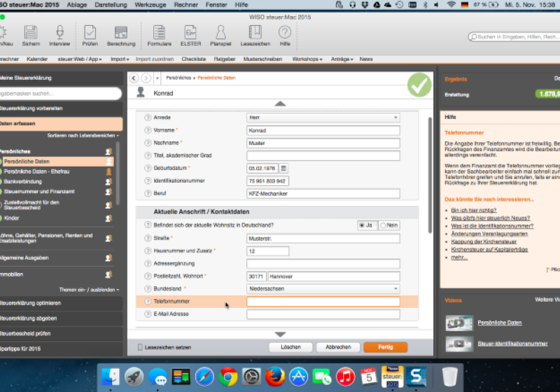Viewport: 560px width, 392px height.
Task: Open the Planspiel toolbar icon
Action: click(x=220, y=33)
